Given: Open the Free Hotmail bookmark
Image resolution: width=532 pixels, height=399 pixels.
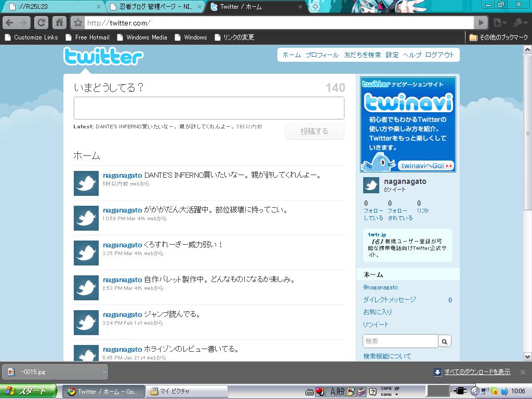Looking at the screenshot, I should [x=87, y=37].
